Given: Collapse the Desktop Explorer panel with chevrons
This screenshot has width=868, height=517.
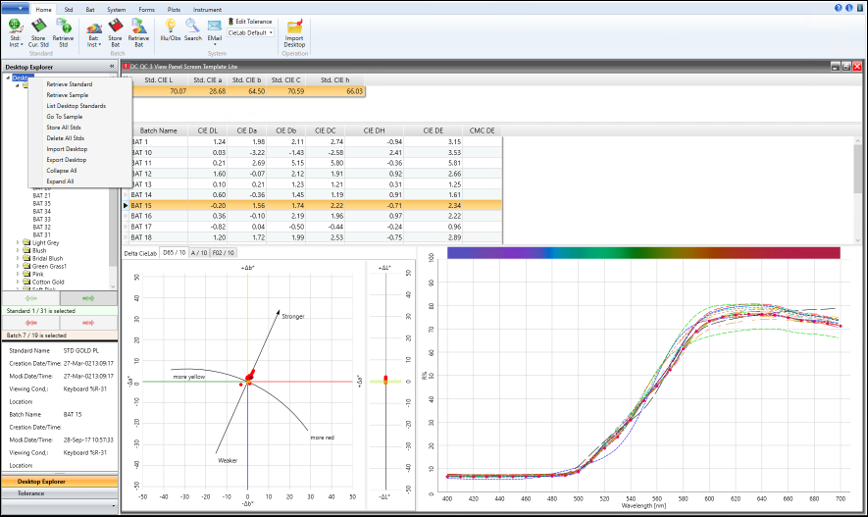Looking at the screenshot, I should [112, 66].
